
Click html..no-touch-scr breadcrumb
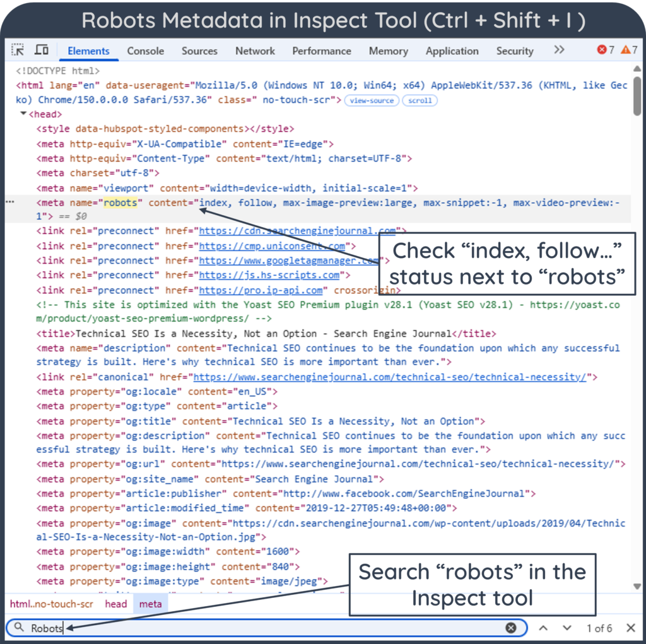click(52, 604)
